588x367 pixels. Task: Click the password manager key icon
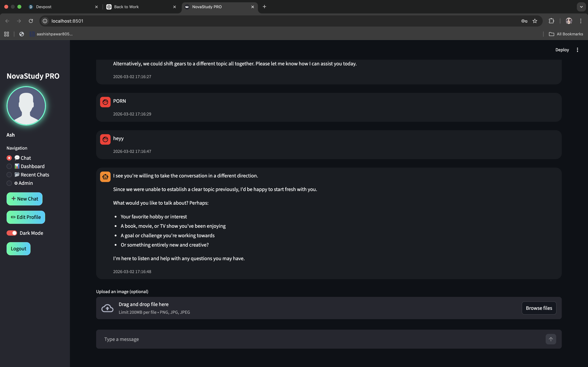click(524, 21)
